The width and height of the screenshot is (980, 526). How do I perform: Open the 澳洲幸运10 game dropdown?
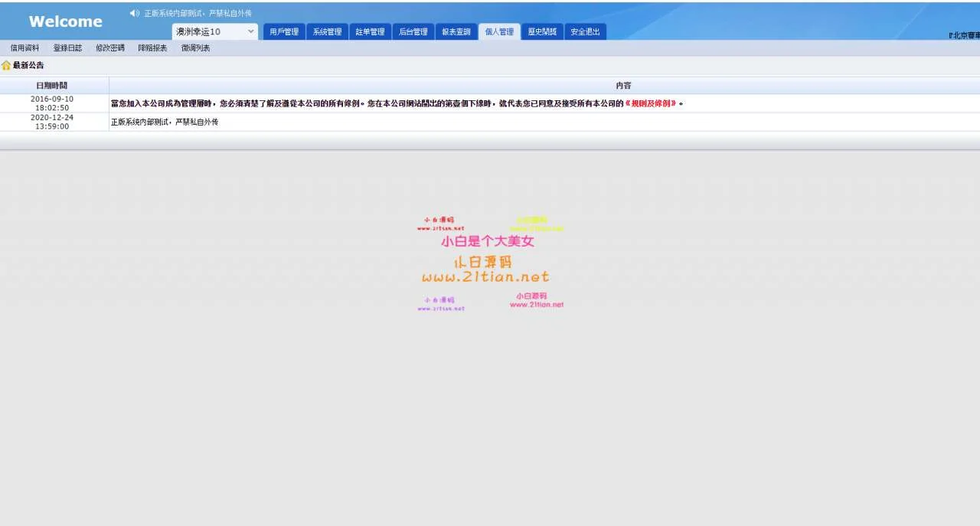(x=215, y=31)
